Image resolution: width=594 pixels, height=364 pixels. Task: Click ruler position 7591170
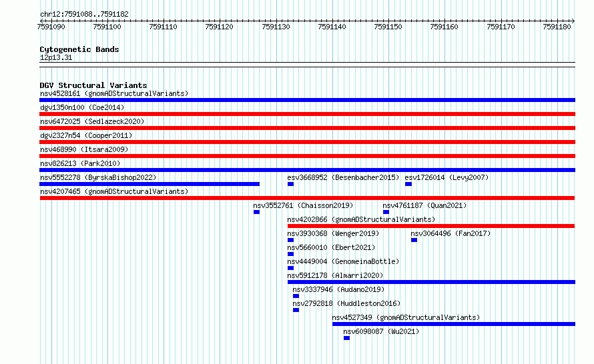pyautogui.click(x=501, y=27)
